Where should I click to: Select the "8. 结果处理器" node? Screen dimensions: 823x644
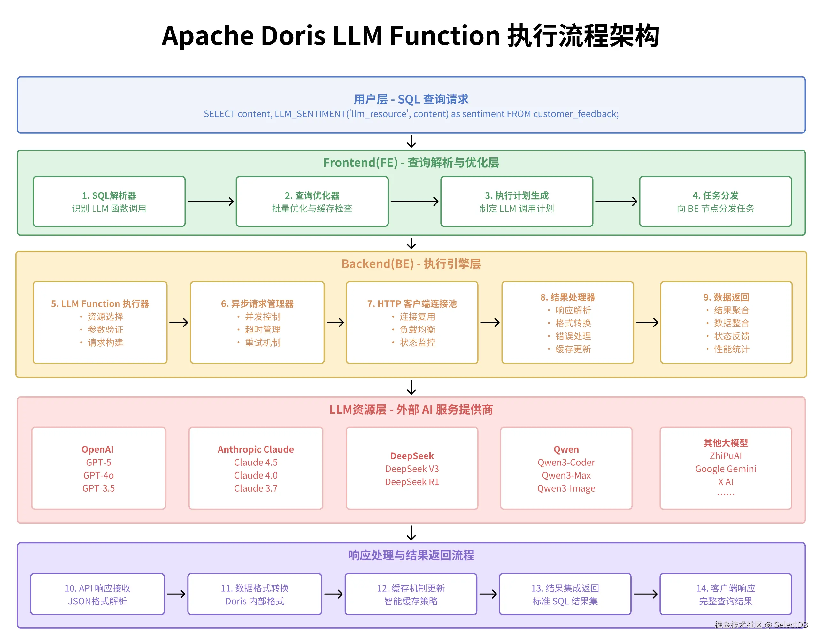pyautogui.click(x=567, y=322)
